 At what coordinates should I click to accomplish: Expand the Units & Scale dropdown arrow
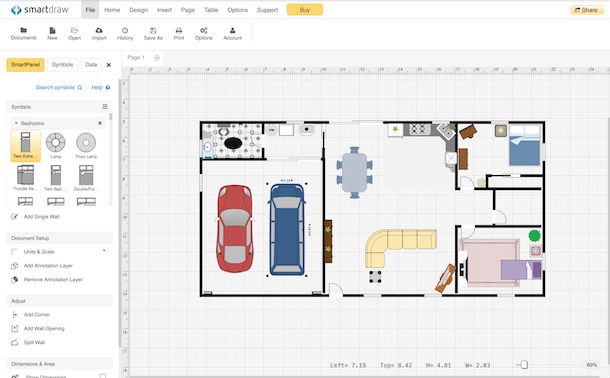104,251
